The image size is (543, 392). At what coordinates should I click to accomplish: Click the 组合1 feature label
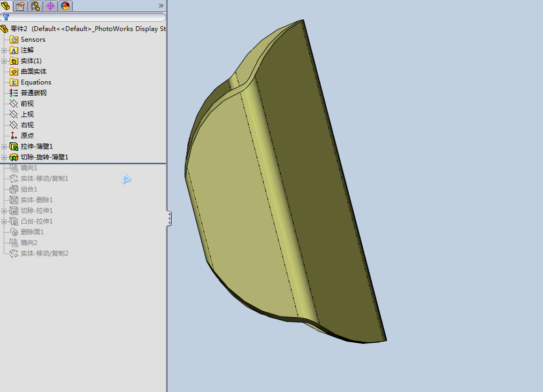[29, 189]
